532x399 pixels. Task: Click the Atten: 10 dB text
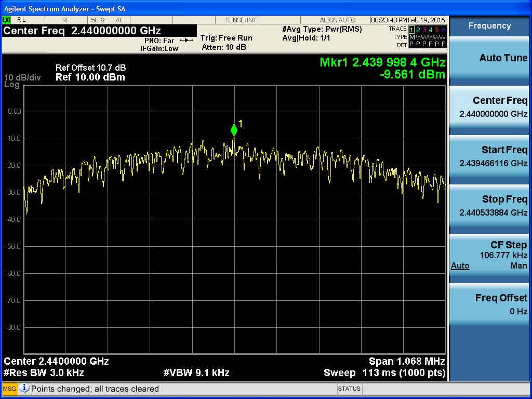[x=224, y=47]
